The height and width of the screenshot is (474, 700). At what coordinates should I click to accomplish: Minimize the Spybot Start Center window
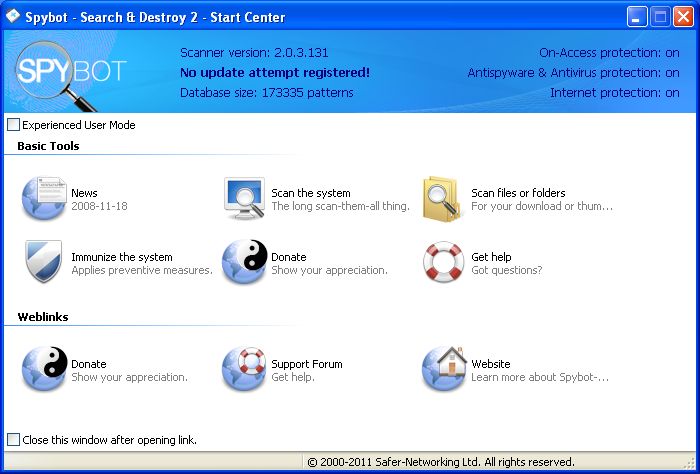(637, 17)
